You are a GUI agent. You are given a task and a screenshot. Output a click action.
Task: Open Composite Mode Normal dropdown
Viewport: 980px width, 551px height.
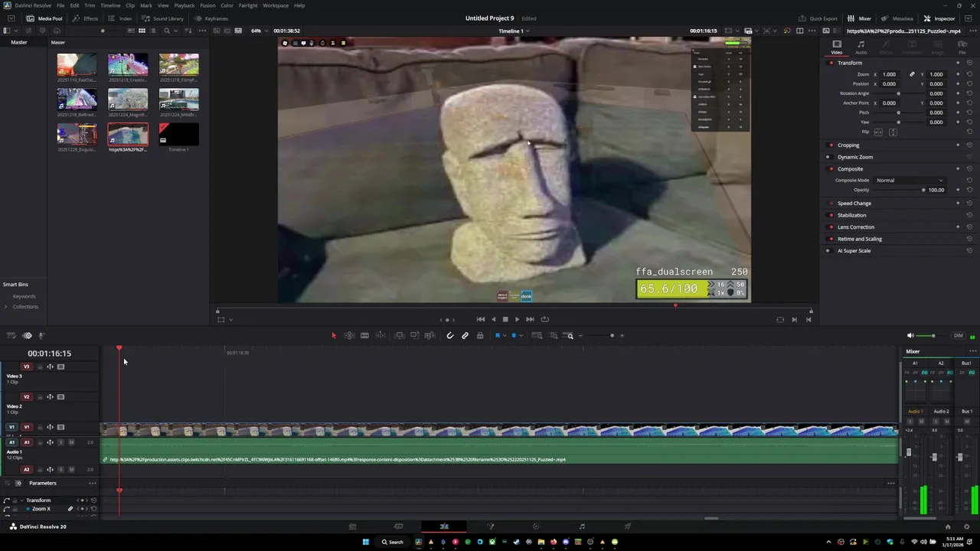click(x=910, y=180)
